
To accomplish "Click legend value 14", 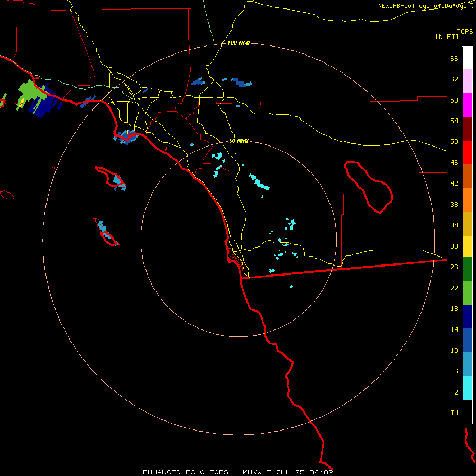I will (454, 329).
